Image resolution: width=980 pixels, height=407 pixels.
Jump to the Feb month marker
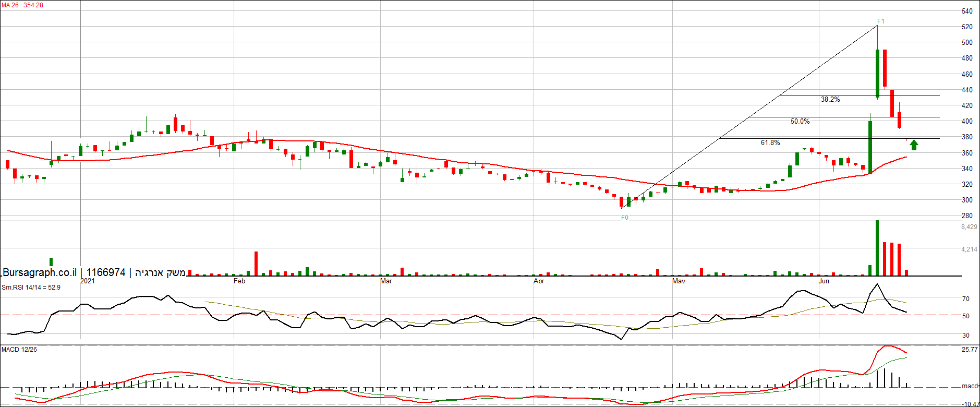[239, 281]
